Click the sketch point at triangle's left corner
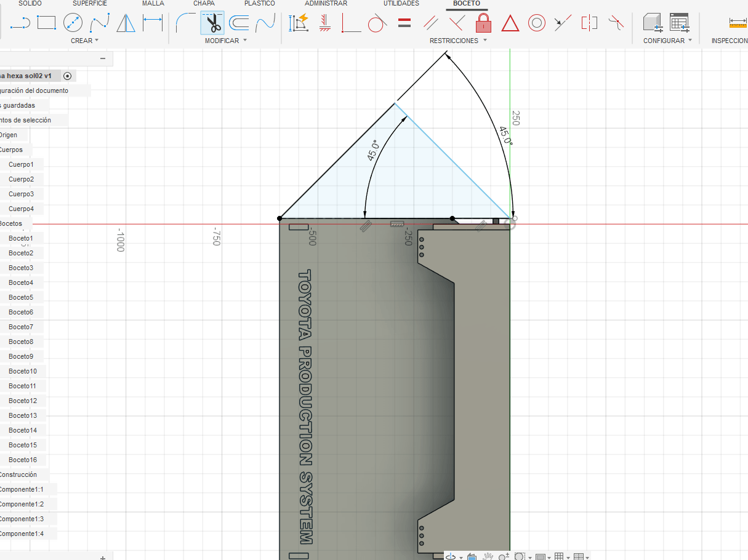The height and width of the screenshot is (560, 748). click(x=279, y=218)
